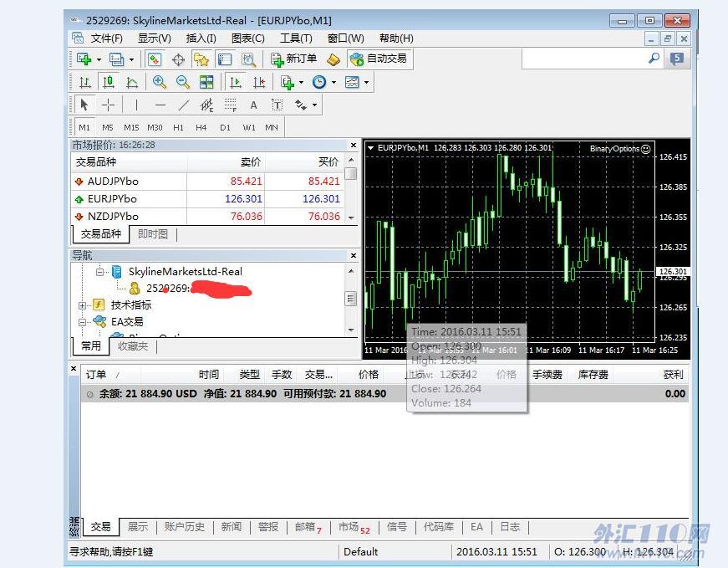The image size is (728, 568).
Task: Select the text label T tool
Action: (277, 105)
